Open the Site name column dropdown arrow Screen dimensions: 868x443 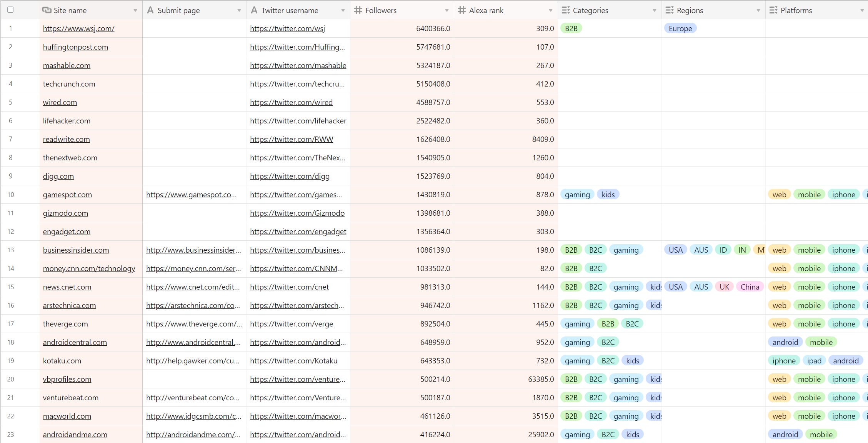(135, 11)
